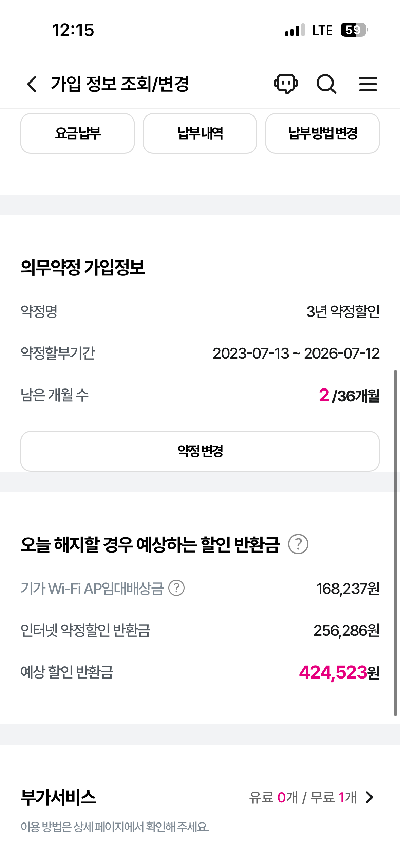Tap the 부가서비스 section heading
400x868 pixels.
(58, 797)
